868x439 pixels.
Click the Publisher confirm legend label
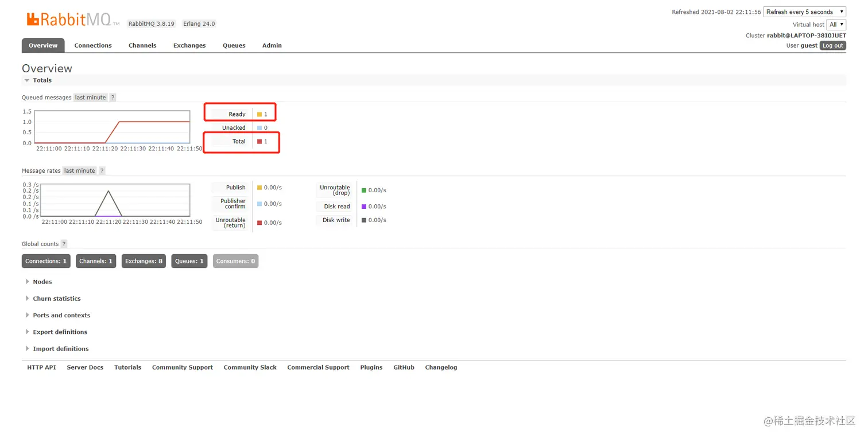point(233,204)
